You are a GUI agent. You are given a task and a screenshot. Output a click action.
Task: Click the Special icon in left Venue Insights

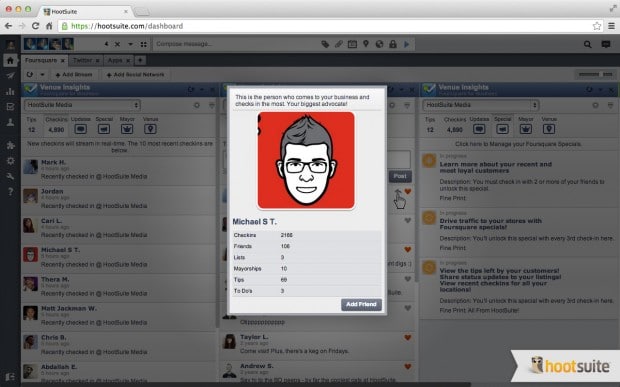click(104, 129)
